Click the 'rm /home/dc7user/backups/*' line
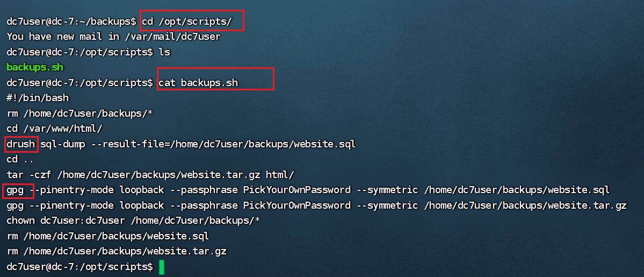The image size is (644, 277). (x=78, y=113)
